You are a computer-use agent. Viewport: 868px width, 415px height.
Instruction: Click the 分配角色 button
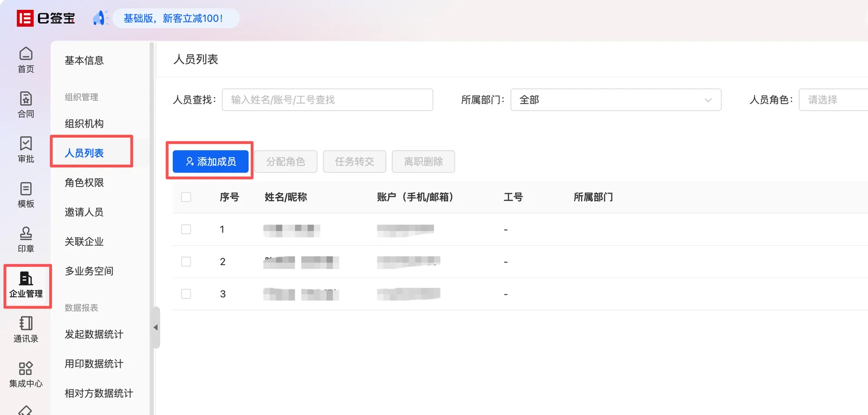pos(286,162)
